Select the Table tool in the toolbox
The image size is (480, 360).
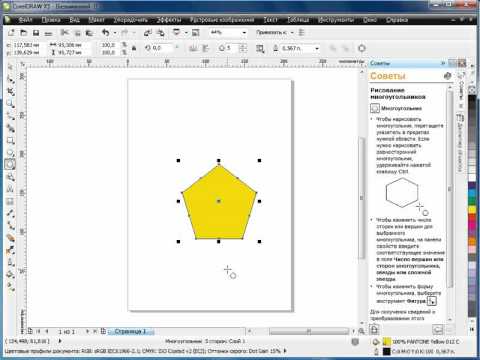pos(10,201)
